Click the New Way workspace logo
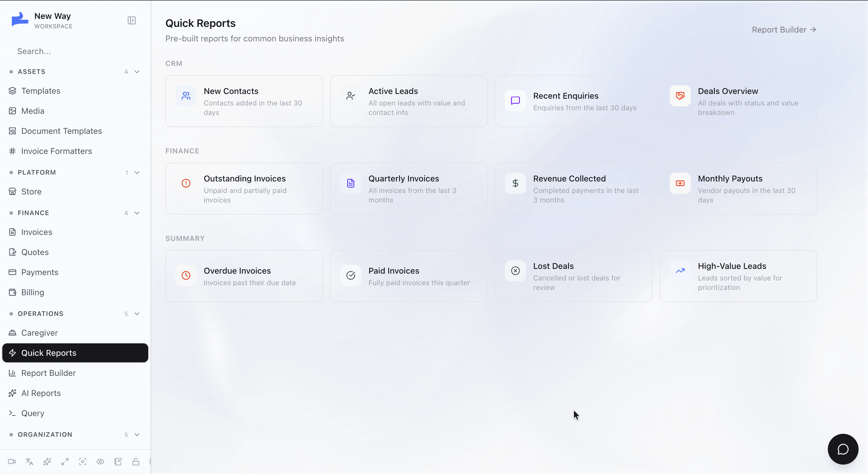868x474 pixels. point(20,19)
